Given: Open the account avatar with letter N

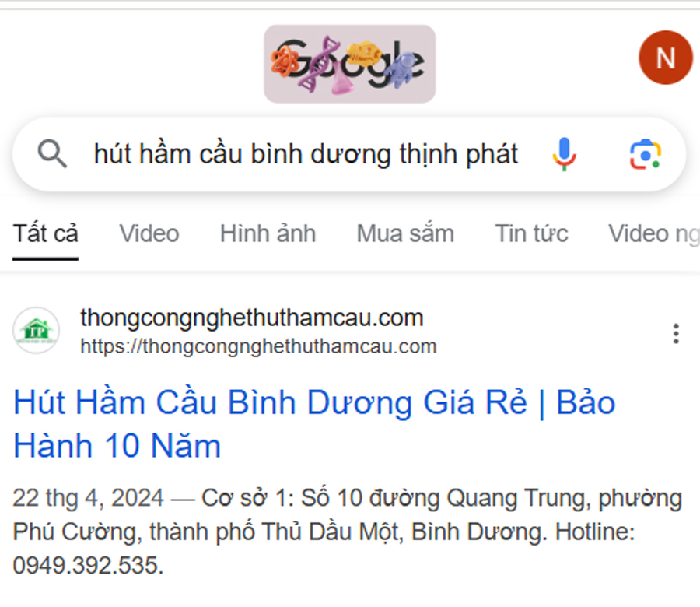Looking at the screenshot, I should tap(666, 58).
